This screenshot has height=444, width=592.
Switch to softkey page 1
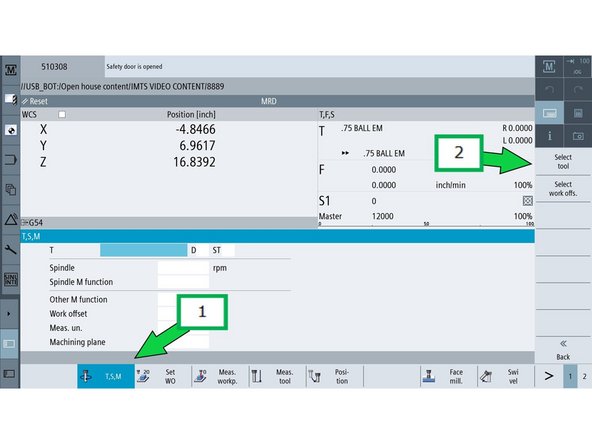[570, 376]
